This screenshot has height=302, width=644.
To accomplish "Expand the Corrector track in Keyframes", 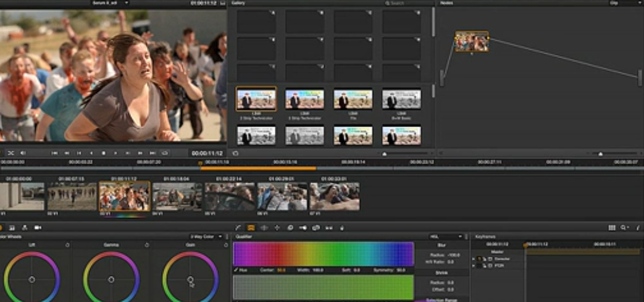I will pyautogui.click(x=474, y=259).
